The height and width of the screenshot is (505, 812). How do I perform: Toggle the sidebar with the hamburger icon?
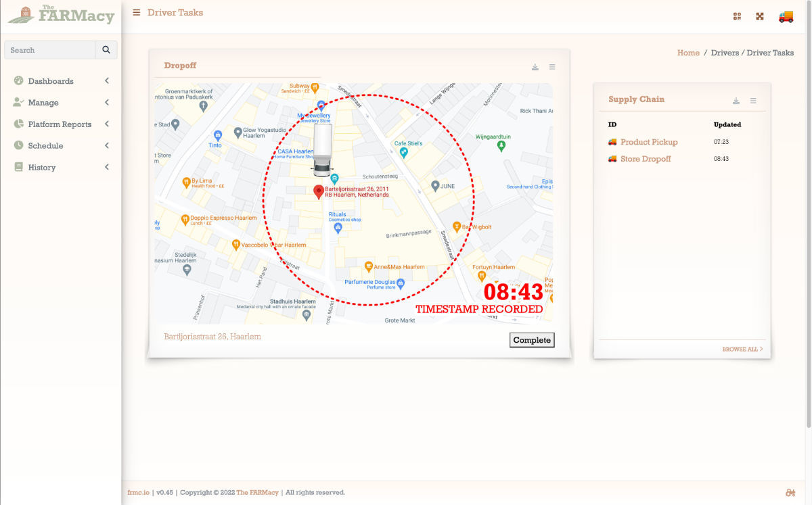click(x=137, y=12)
